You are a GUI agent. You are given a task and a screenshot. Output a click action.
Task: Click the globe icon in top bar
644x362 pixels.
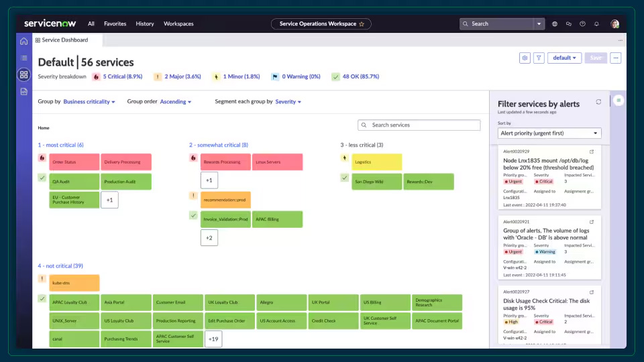coord(555,24)
